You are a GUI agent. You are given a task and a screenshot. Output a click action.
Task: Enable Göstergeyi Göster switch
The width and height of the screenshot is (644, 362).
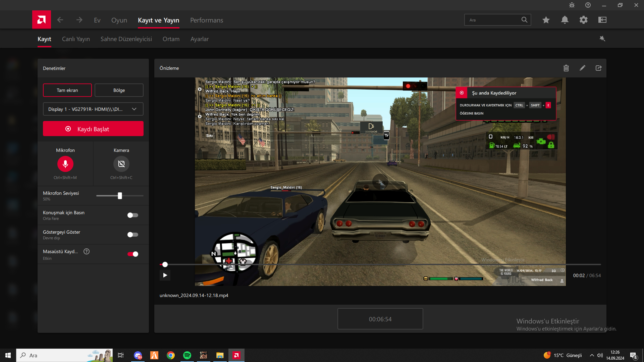[133, 235]
